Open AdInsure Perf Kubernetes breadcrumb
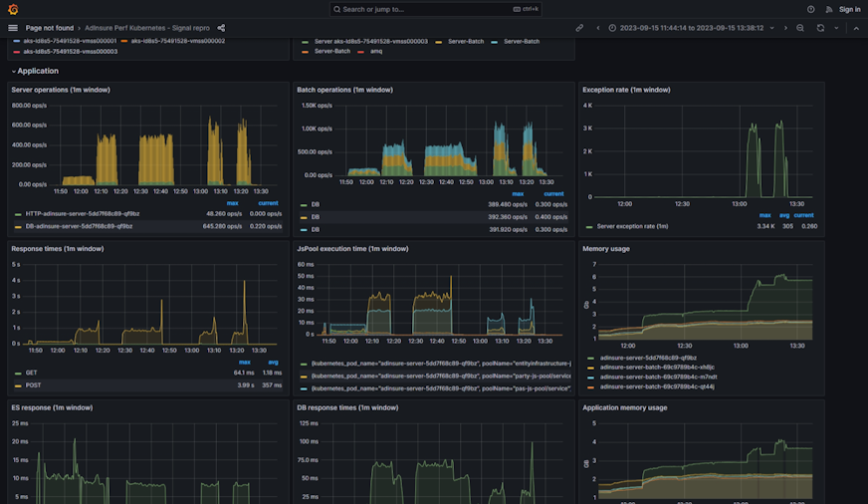This screenshot has height=504, width=868. click(x=146, y=28)
